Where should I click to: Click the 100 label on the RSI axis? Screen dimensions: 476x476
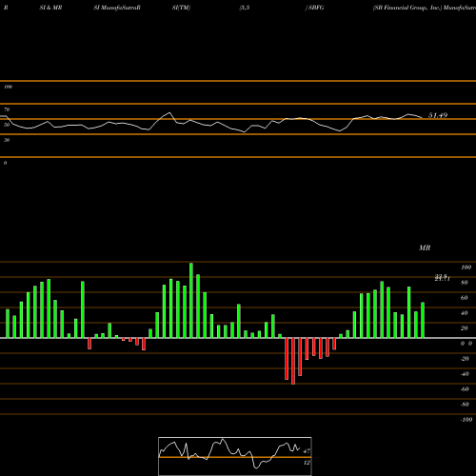(9, 87)
